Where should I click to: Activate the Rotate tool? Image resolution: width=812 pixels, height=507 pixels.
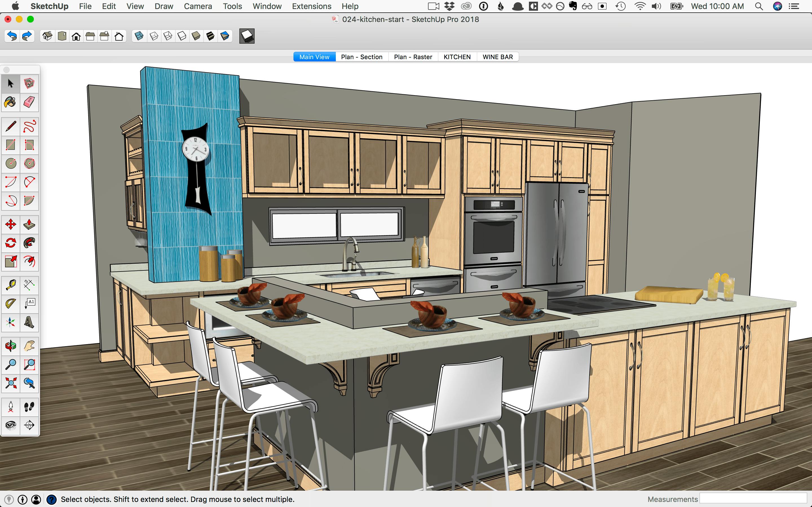click(10, 243)
